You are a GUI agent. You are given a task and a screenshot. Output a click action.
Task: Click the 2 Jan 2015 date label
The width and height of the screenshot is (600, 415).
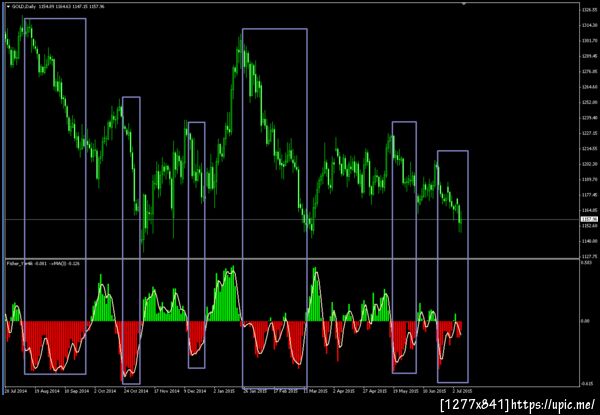click(x=224, y=391)
